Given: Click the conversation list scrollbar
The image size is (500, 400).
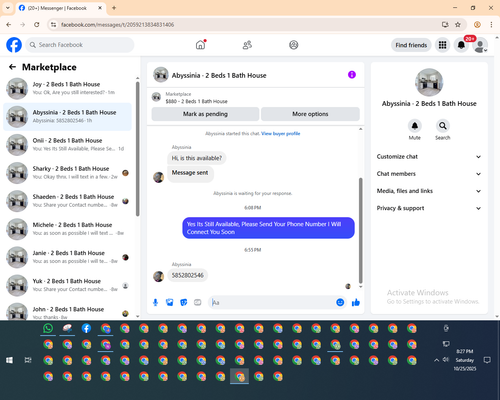Looking at the screenshot, I should (x=138, y=149).
